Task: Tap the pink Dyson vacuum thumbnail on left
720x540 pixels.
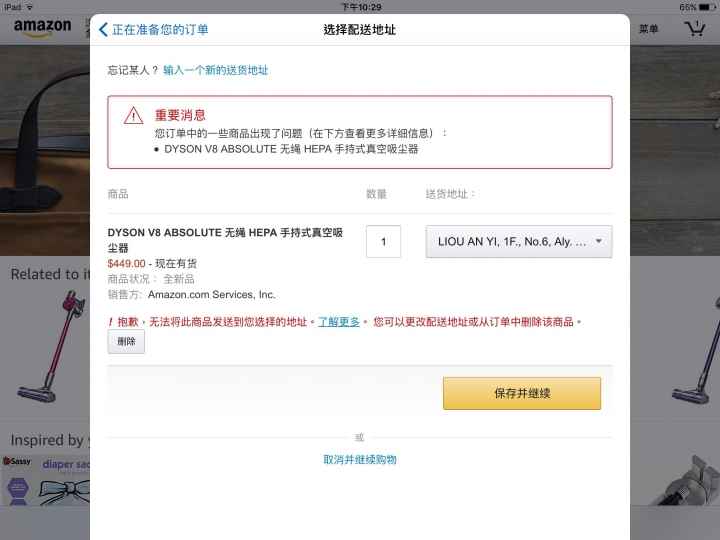Action: (x=51, y=347)
